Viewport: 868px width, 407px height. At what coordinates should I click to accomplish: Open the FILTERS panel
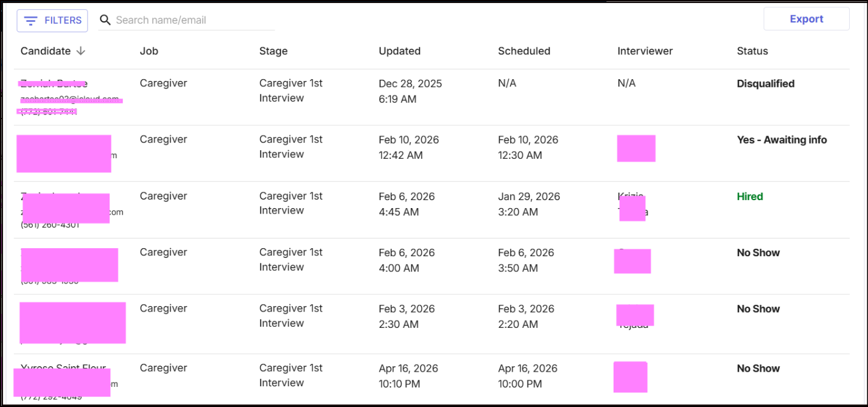tap(52, 21)
